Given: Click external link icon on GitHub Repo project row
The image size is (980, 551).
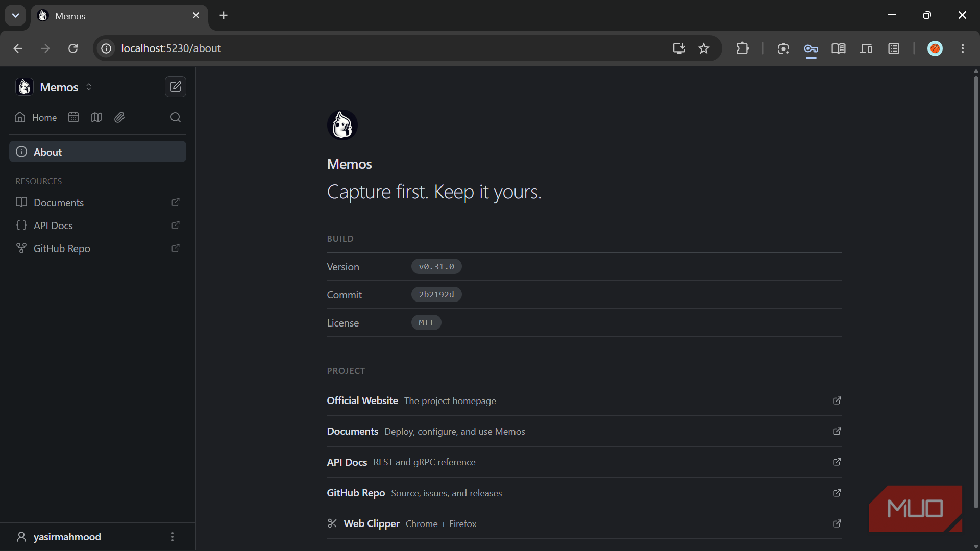Looking at the screenshot, I should (x=837, y=493).
